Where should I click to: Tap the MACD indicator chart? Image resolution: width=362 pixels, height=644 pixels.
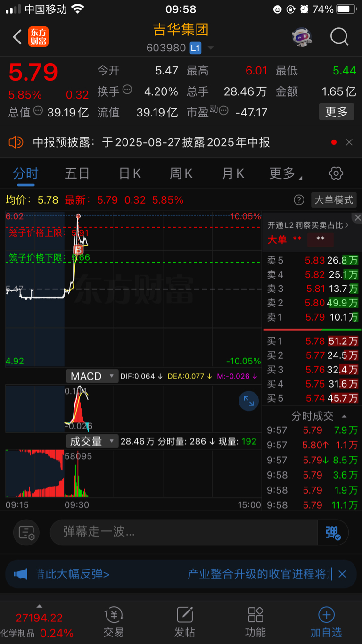tap(133, 408)
